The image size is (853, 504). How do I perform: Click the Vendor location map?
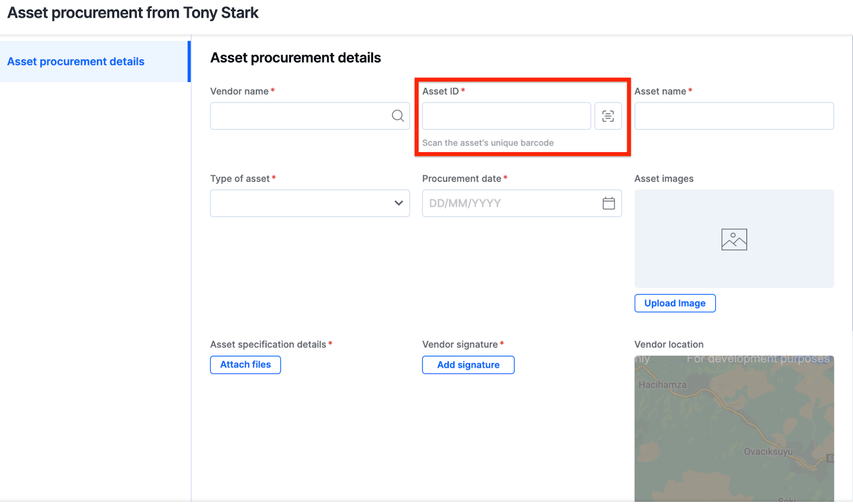click(734, 421)
